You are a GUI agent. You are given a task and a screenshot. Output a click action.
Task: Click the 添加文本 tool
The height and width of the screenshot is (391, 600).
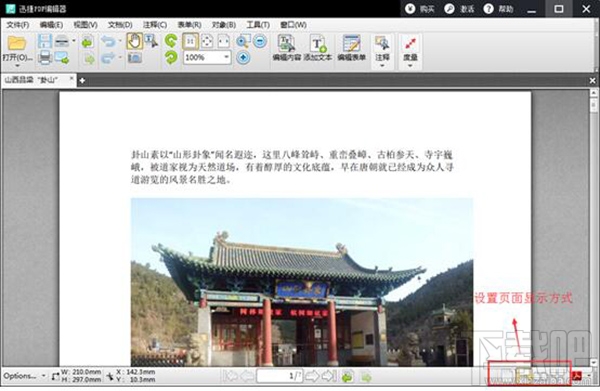[318, 48]
